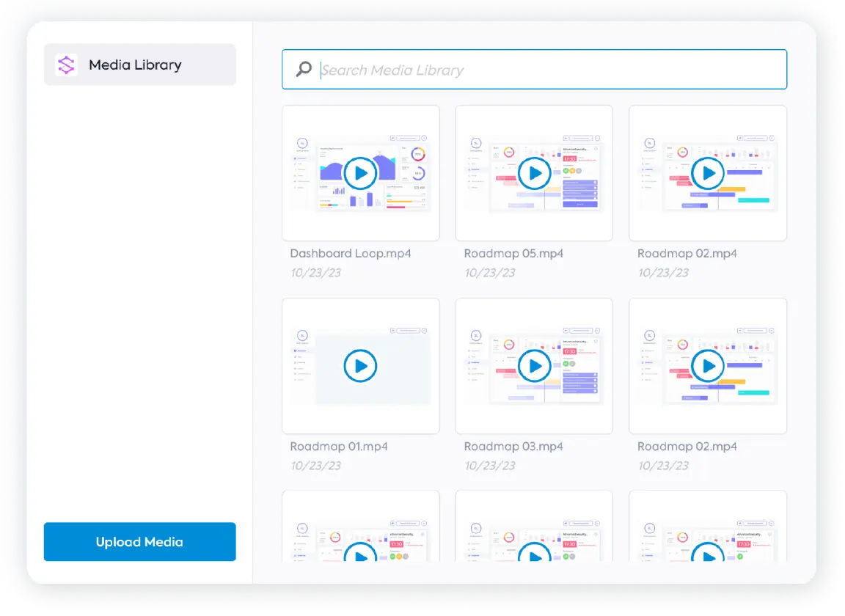Play the cut-off video below Roadmap 01
The height and width of the screenshot is (616, 845).
pos(360,554)
